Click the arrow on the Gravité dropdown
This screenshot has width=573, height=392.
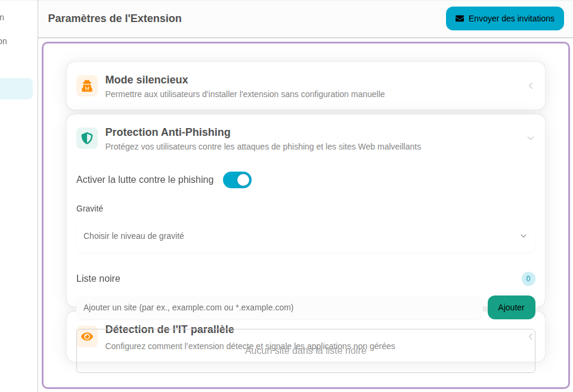tap(524, 236)
